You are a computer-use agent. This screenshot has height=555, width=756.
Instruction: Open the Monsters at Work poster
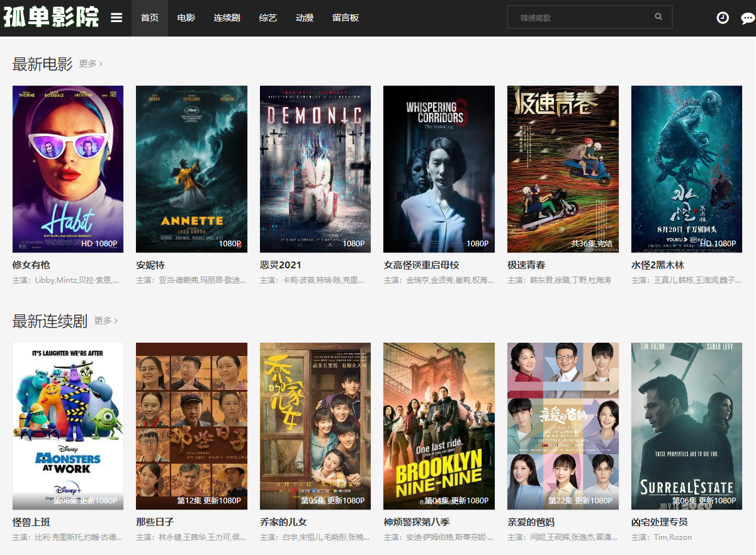point(68,426)
